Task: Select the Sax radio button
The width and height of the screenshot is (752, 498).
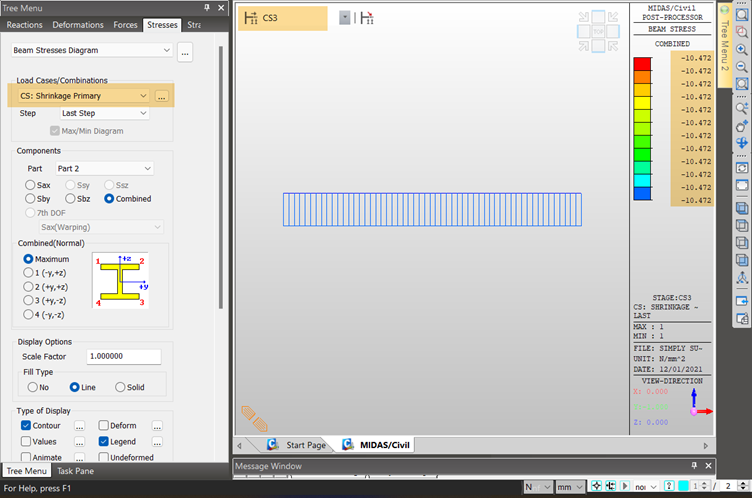Action: 30,185
